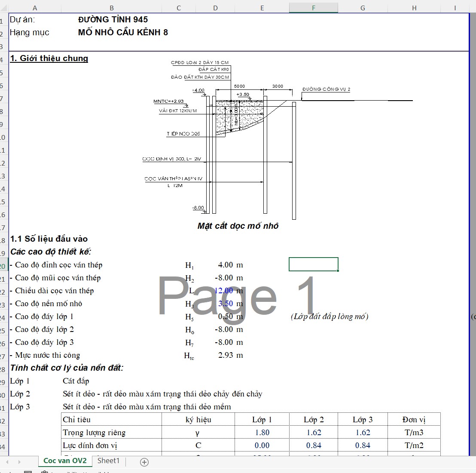476x473 pixels.
Task: Click the column H header
Action: pos(414,8)
